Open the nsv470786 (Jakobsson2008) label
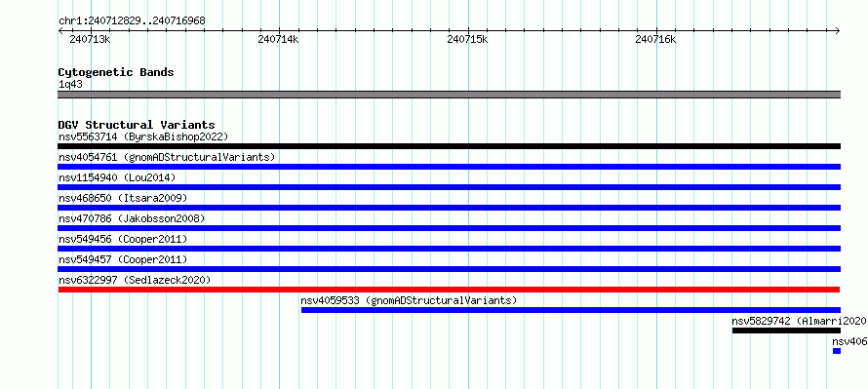The height and width of the screenshot is (389, 868). [x=132, y=218]
